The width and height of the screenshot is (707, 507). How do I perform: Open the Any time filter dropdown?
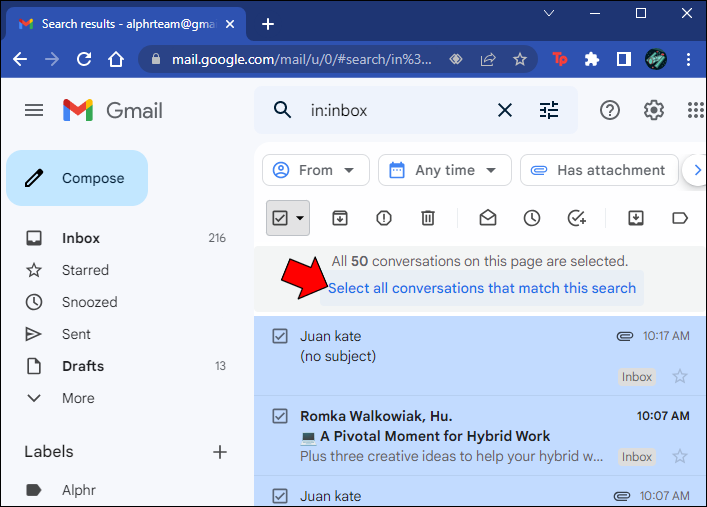445,170
